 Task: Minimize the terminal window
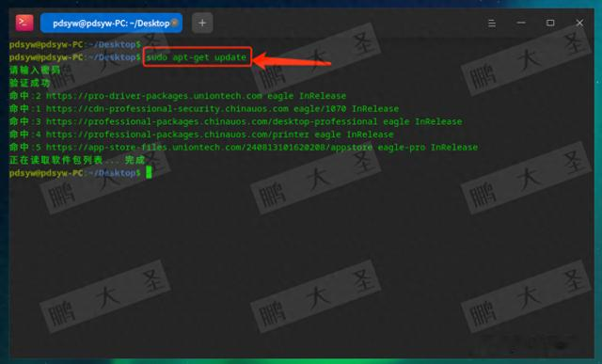point(521,23)
